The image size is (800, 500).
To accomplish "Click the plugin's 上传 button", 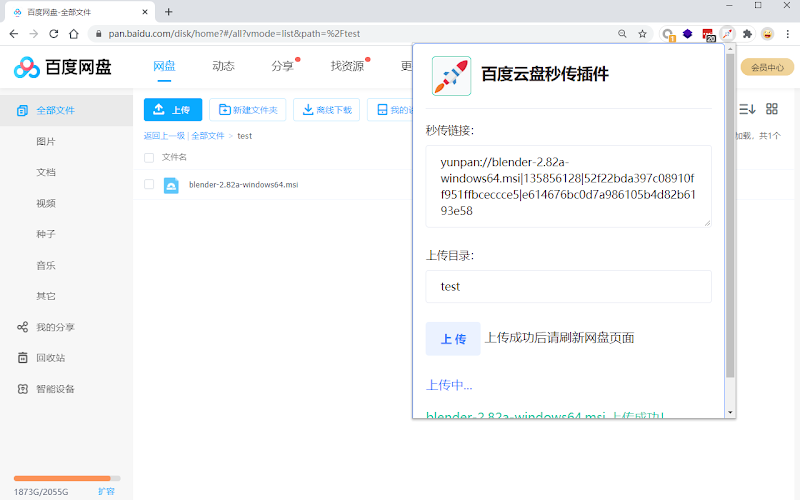I will [453, 339].
